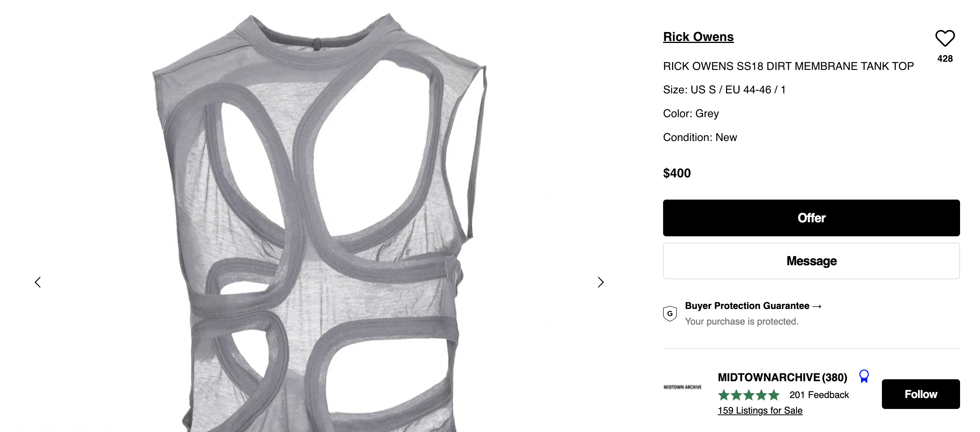Open the Buyer Protection Guarantee details

[753, 306]
